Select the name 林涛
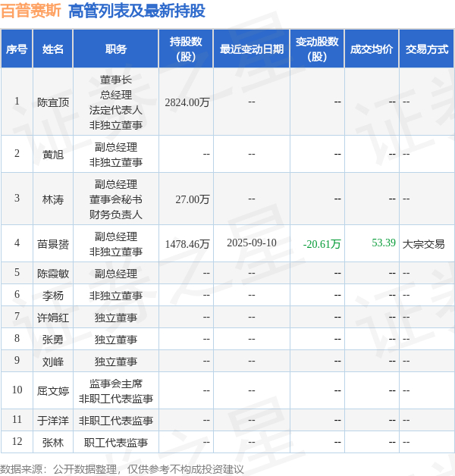Image resolution: width=455 pixels, height=476 pixels. pyautogui.click(x=53, y=199)
